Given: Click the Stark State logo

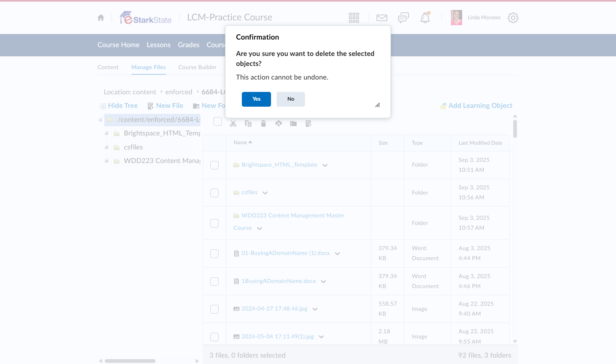Looking at the screenshot, I should (x=146, y=18).
